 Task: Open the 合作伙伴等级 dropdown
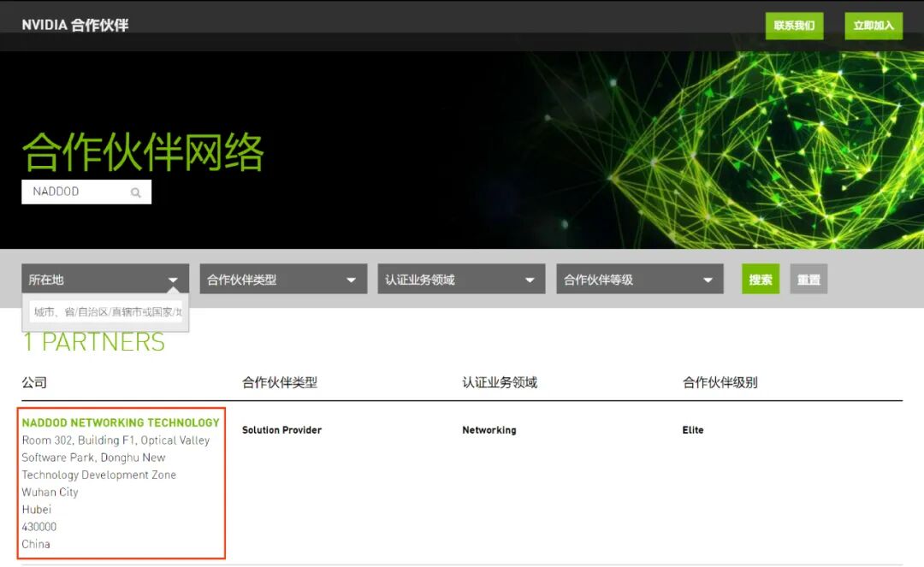point(639,279)
